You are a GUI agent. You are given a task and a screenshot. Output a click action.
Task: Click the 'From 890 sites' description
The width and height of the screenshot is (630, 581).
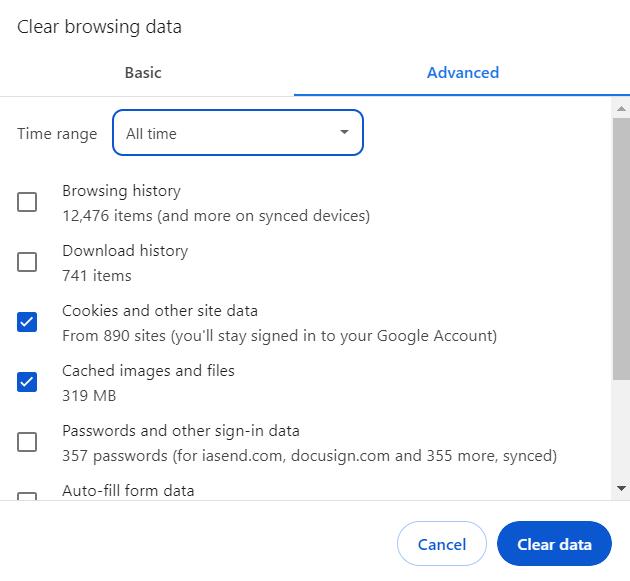(280, 336)
